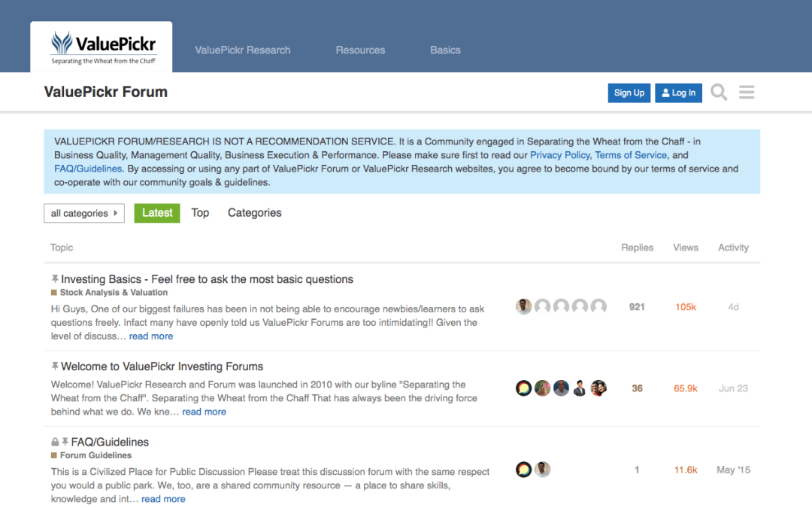Click the Stock Analysis & Valuation category badge
This screenshot has height=508, width=812.
coord(109,292)
